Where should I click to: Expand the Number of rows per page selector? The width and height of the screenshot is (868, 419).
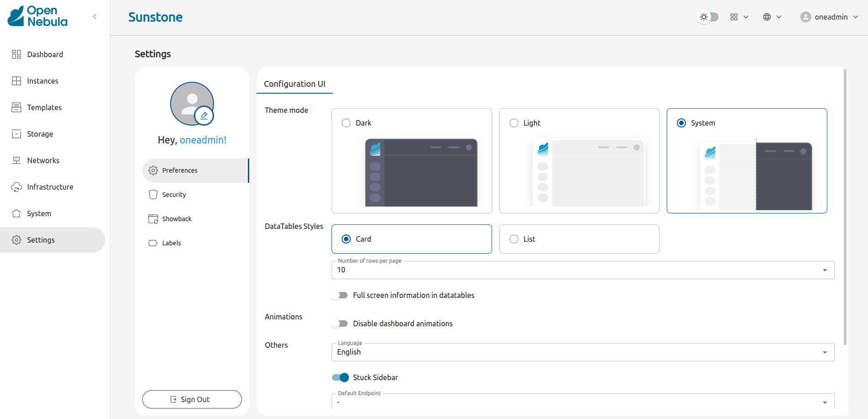pos(825,270)
